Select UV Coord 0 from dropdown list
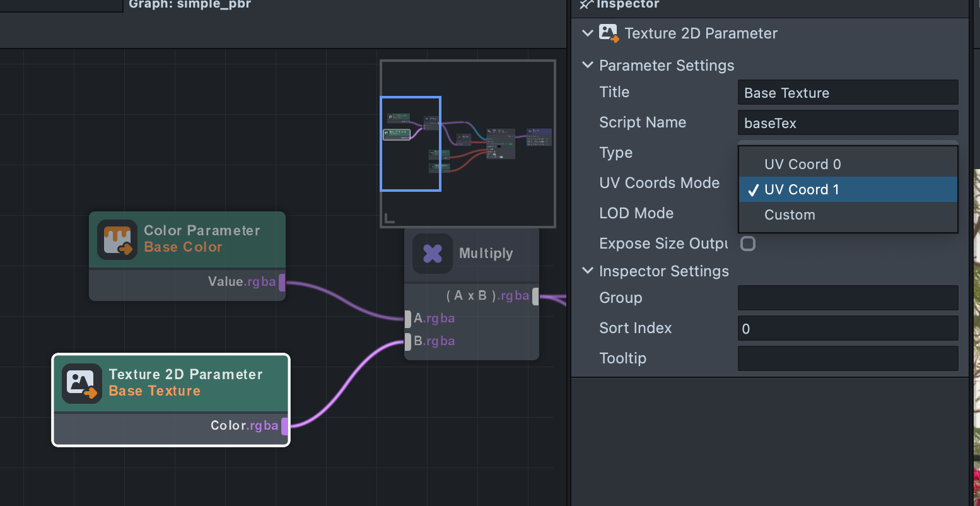The image size is (980, 506). 802,164
